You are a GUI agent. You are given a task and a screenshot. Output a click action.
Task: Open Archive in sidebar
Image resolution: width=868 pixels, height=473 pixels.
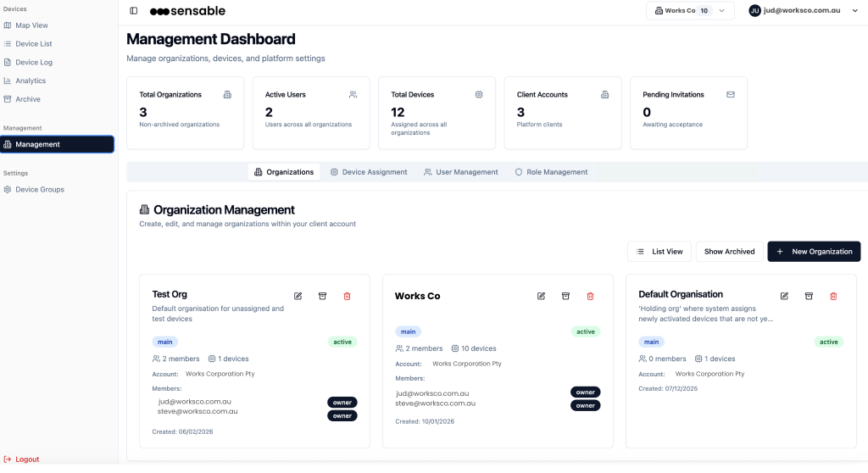coord(28,99)
